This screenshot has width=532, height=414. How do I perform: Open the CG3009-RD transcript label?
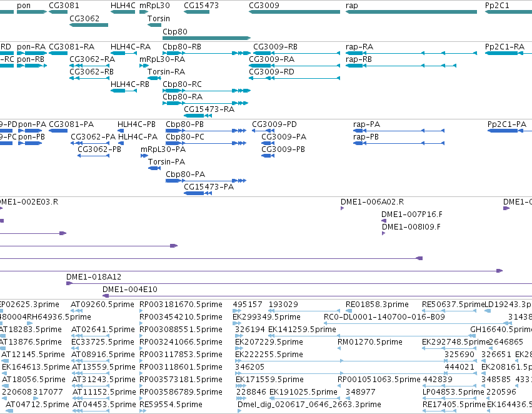(x=271, y=71)
